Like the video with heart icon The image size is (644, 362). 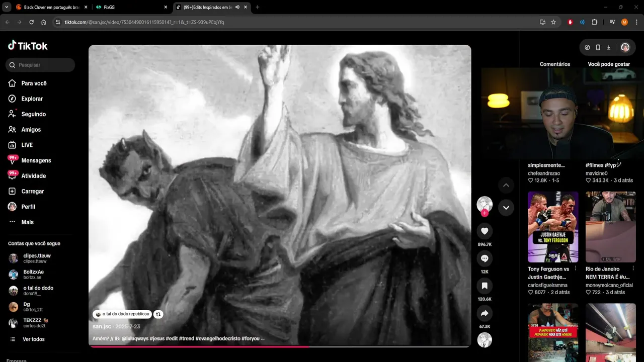pos(485,231)
